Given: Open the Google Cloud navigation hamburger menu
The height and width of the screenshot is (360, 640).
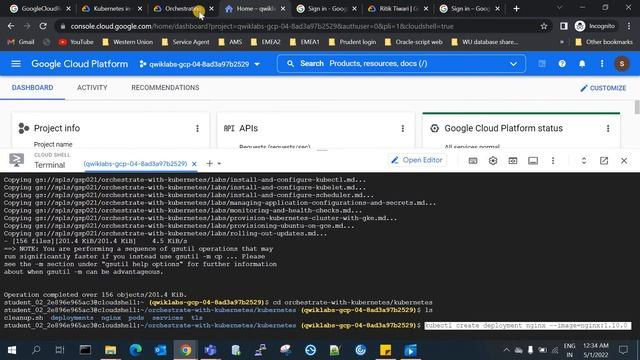Looking at the screenshot, I should pyautogui.click(x=16, y=64).
